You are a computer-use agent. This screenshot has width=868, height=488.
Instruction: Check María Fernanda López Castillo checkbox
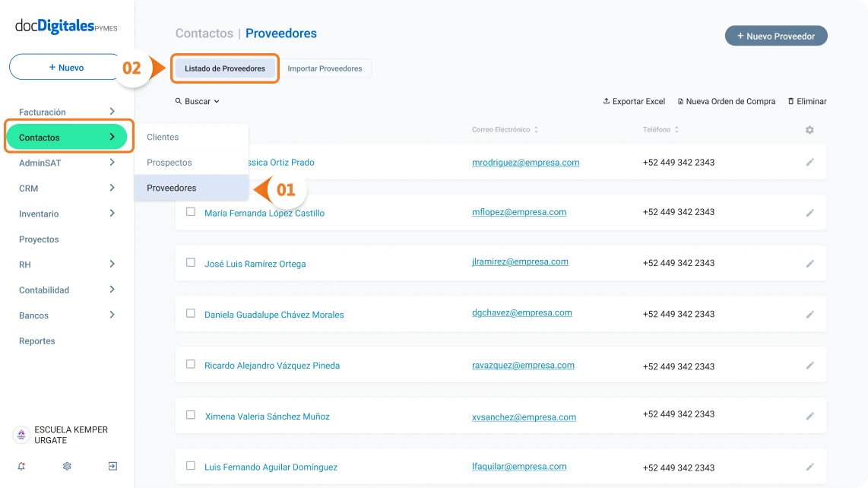(x=191, y=211)
